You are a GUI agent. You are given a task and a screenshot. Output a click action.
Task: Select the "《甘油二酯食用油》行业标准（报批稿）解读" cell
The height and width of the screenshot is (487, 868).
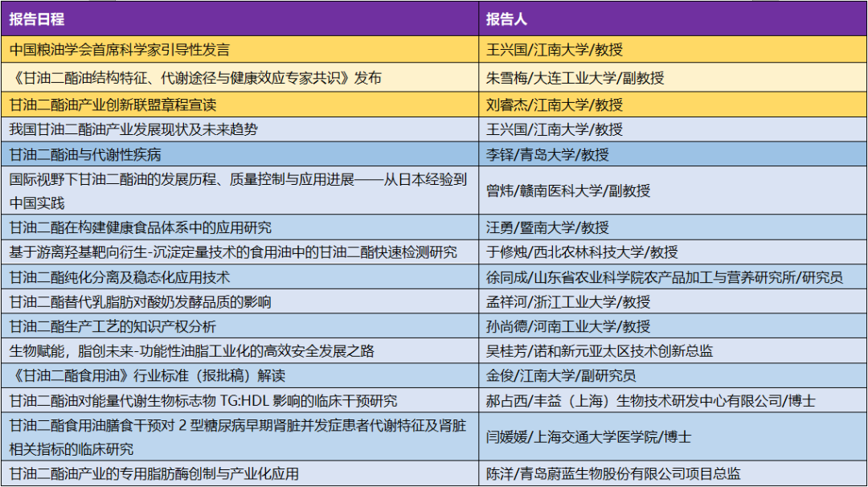(240, 375)
